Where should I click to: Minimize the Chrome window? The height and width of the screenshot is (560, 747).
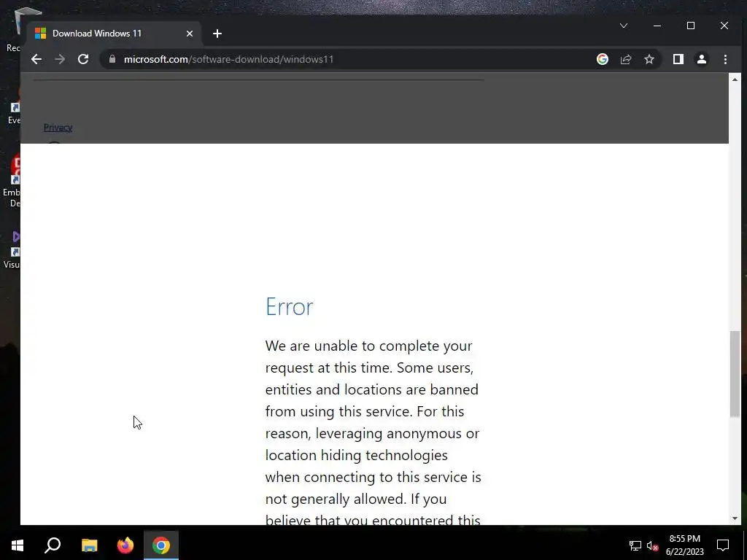[657, 26]
